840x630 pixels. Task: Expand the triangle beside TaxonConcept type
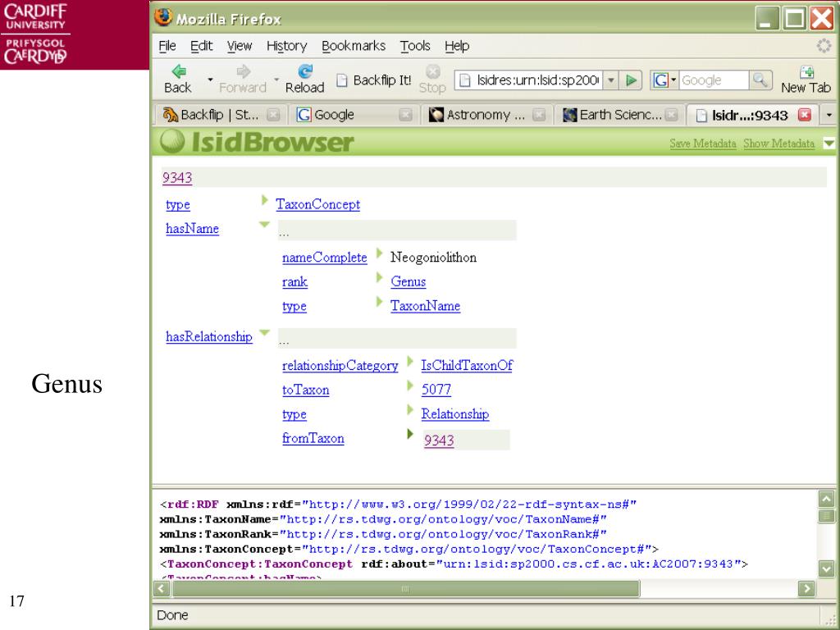(264, 200)
